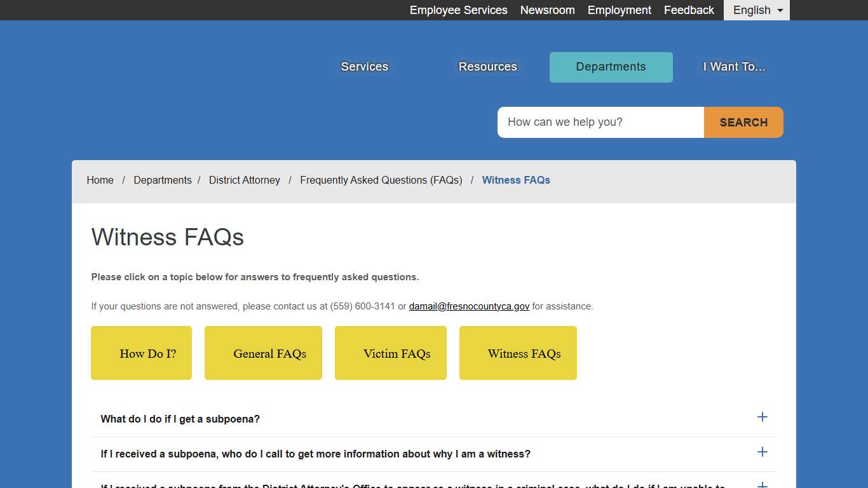Screen dimensions: 868x488
Task: Expand "What do I do if I get a subpoena?"
Action: pyautogui.click(x=180, y=419)
